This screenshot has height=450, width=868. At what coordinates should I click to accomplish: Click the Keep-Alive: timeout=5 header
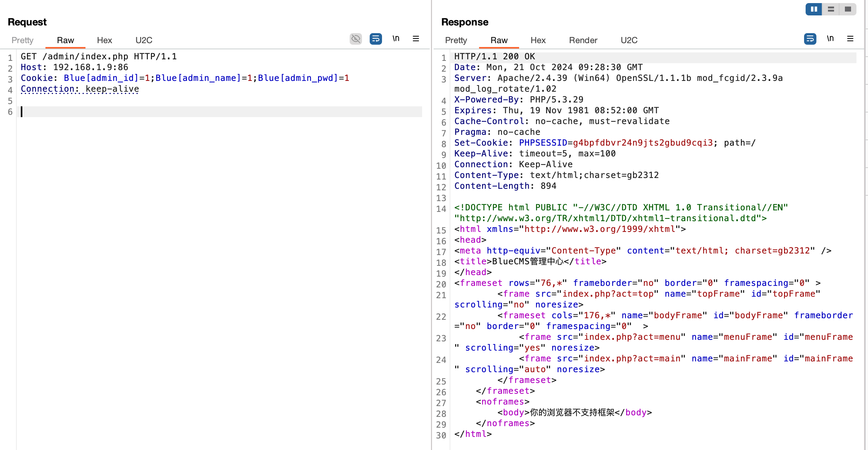[535, 153]
